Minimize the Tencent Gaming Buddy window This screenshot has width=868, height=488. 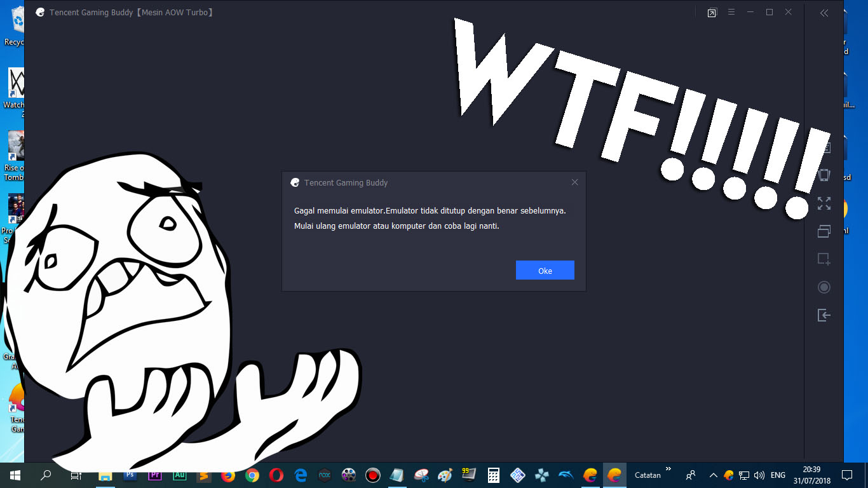coord(750,12)
